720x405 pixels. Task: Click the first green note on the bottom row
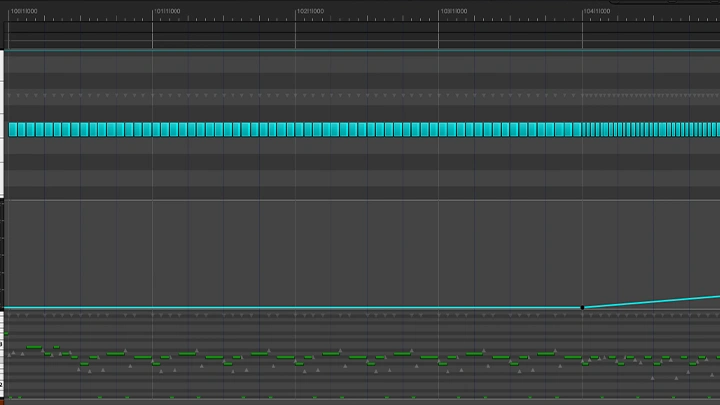16,397
